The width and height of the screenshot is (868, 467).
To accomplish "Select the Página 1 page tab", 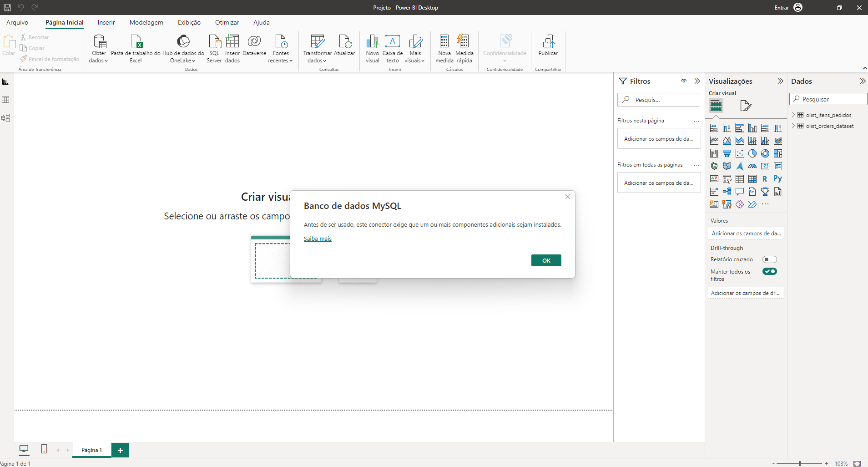I will pyautogui.click(x=91, y=450).
